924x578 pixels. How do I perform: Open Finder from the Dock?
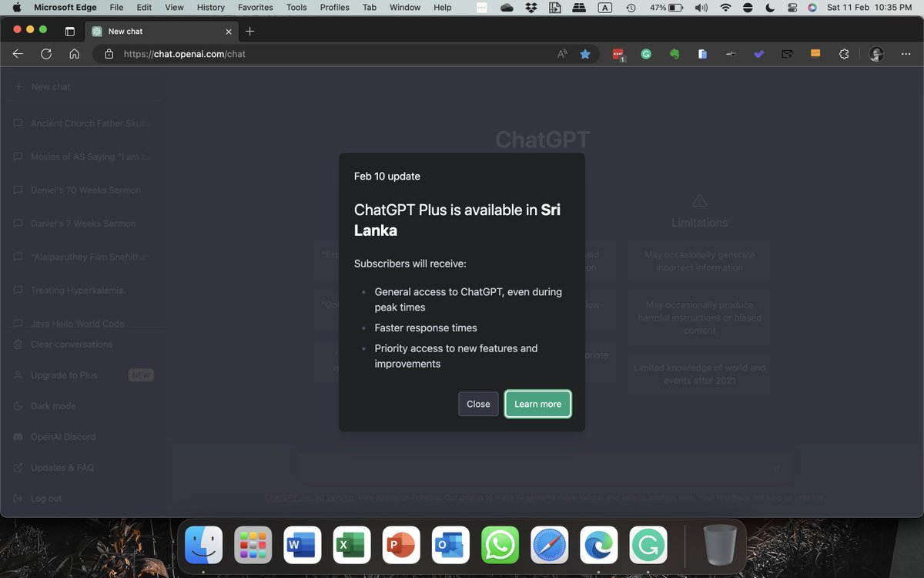[x=203, y=546]
